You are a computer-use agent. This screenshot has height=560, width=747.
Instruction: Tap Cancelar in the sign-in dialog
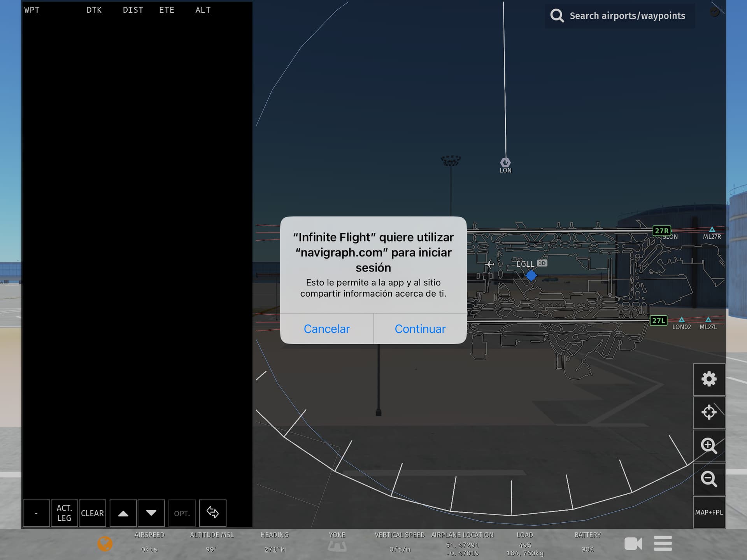(x=327, y=329)
